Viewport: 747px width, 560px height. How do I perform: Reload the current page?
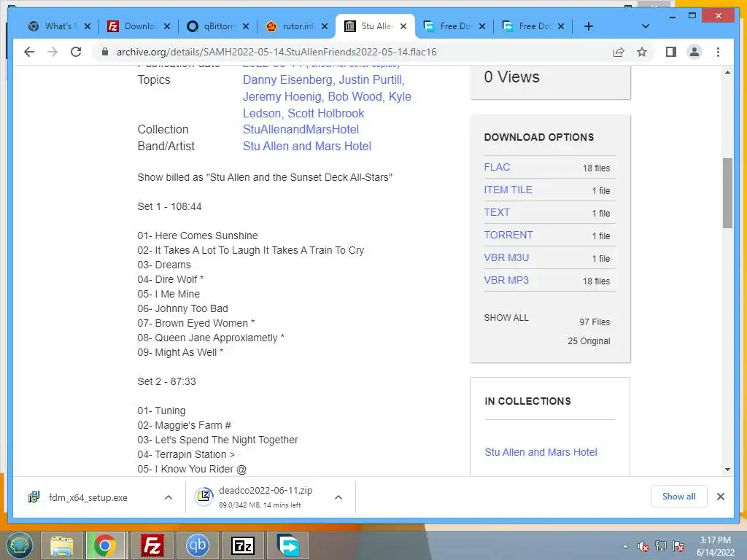pos(76,52)
